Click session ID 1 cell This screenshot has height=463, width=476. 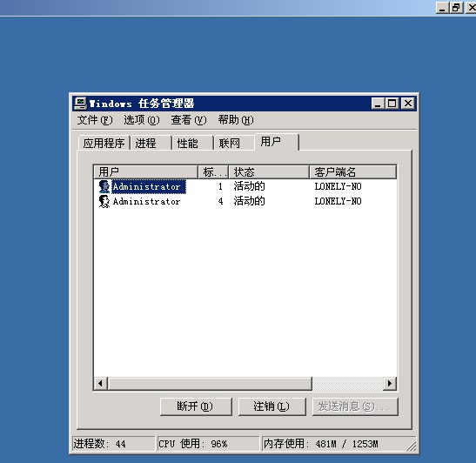coord(221,186)
